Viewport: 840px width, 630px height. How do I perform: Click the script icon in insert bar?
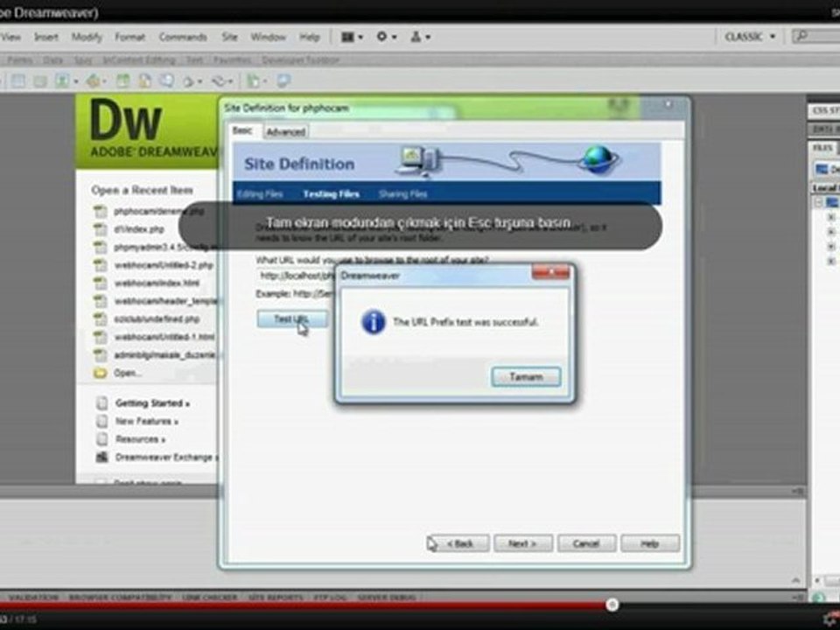pos(219,81)
